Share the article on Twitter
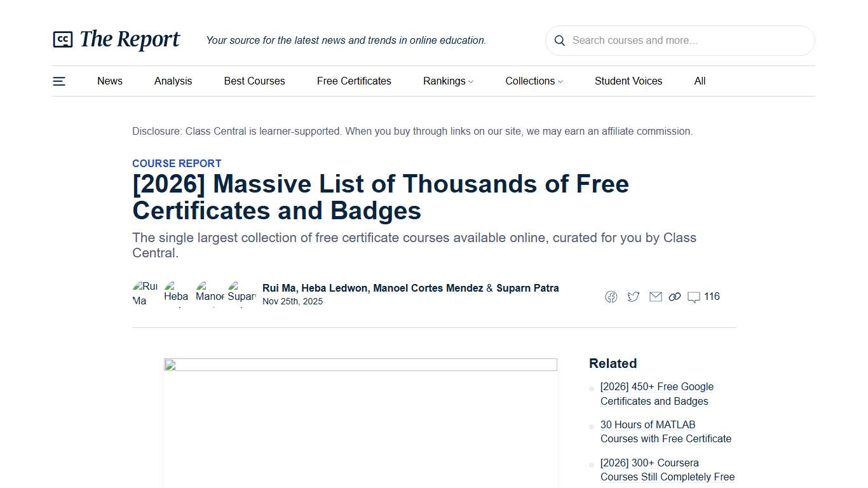Screen dimensions: 868x488 click(x=633, y=296)
